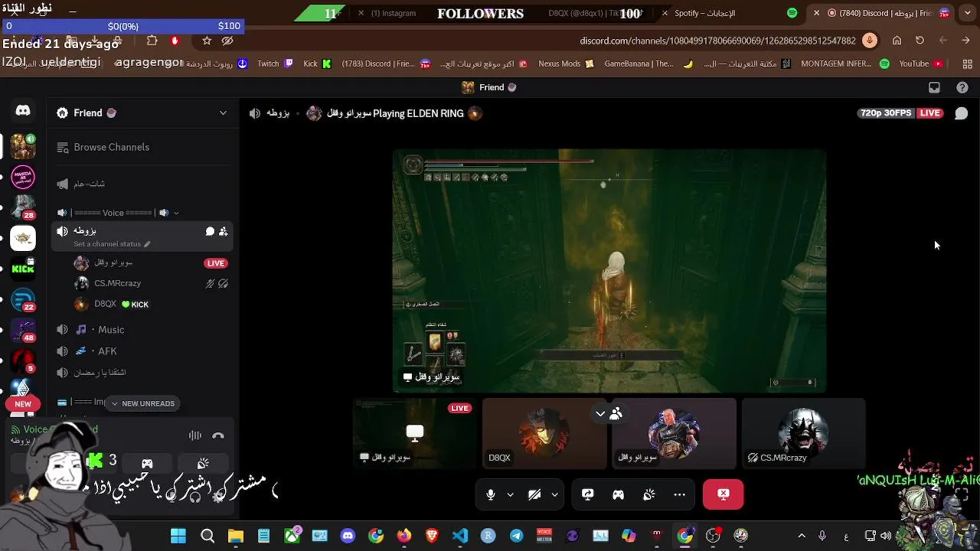Screen dimensions: 980x551
Task: Bookmark this page with the star
Action: point(207,41)
